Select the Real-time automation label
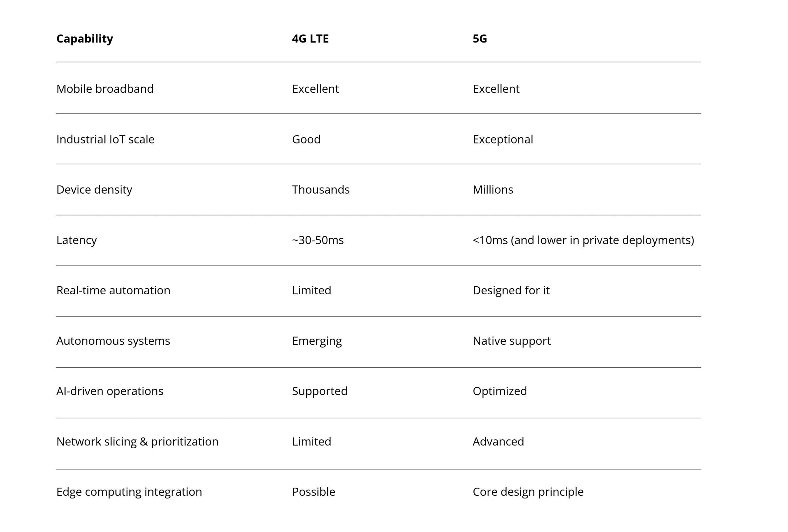Viewport: 788px width, 532px height. coord(113,290)
